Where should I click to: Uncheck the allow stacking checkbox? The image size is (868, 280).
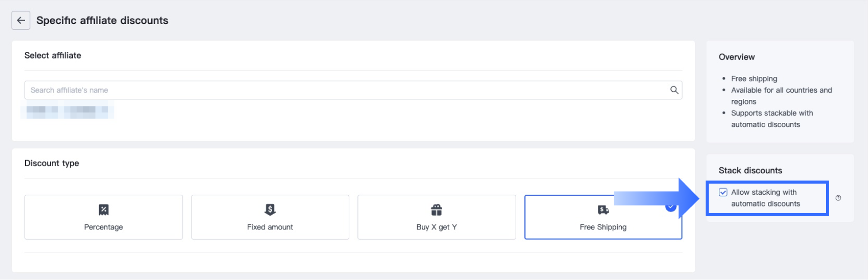coord(723,192)
